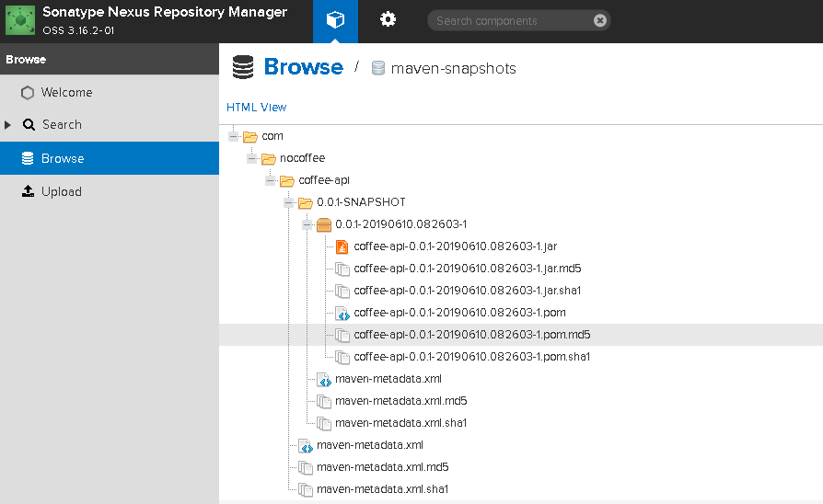Open the administration gear icon
The width and height of the screenshot is (823, 504).
(388, 20)
